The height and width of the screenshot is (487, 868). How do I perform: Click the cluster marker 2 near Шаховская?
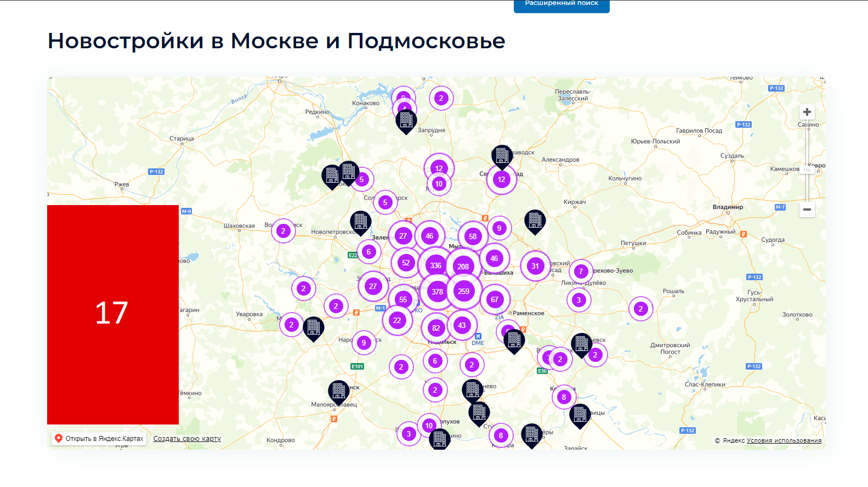point(283,231)
